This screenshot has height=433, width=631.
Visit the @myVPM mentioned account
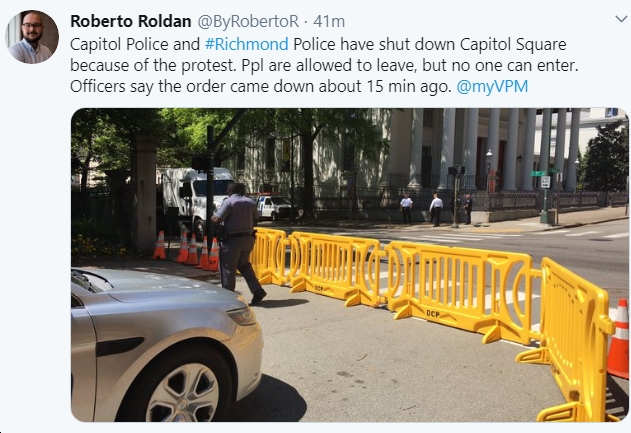click(492, 87)
